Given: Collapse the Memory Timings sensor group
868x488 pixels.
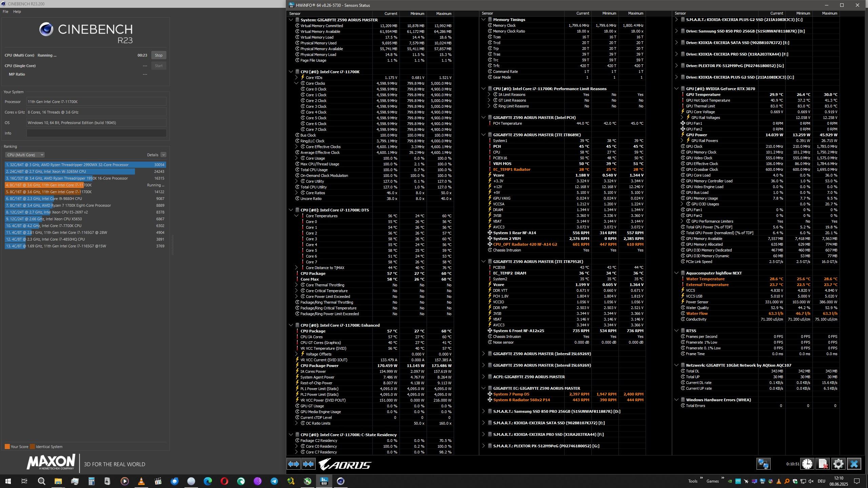Looking at the screenshot, I should tap(483, 20).
